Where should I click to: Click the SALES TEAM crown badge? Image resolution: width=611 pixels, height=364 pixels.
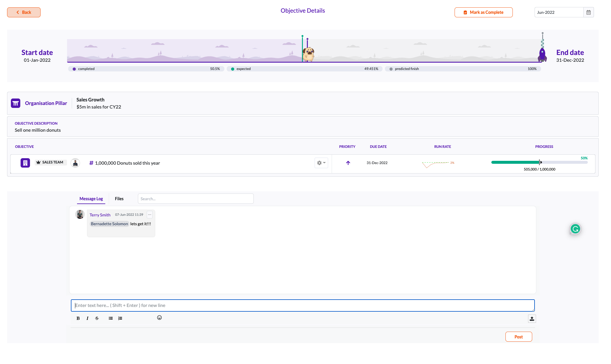click(x=51, y=162)
